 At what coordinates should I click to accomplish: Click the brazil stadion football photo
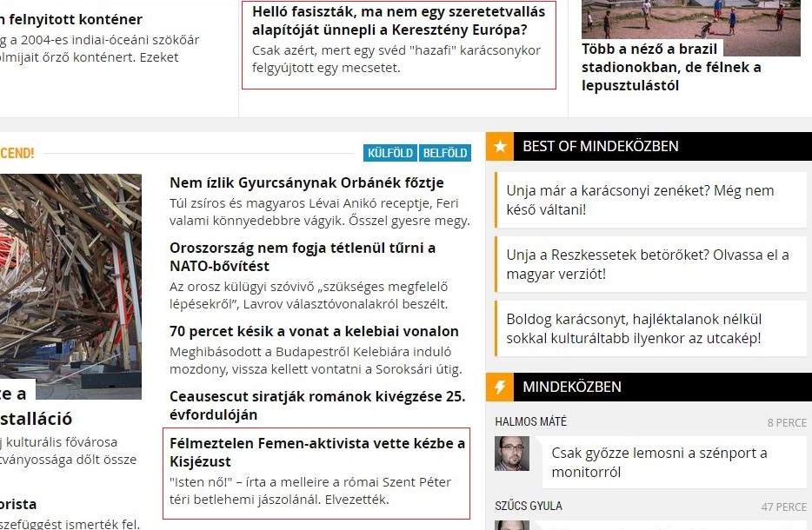tap(690, 26)
